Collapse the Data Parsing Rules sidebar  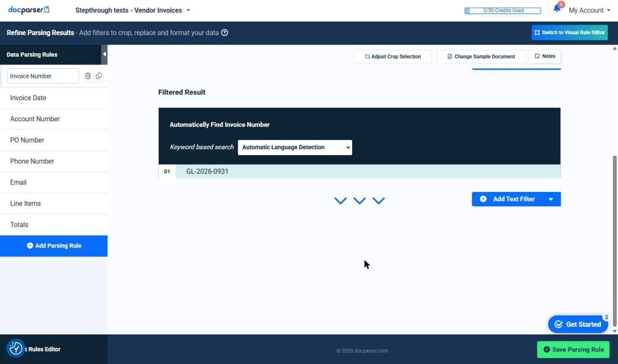tap(105, 55)
